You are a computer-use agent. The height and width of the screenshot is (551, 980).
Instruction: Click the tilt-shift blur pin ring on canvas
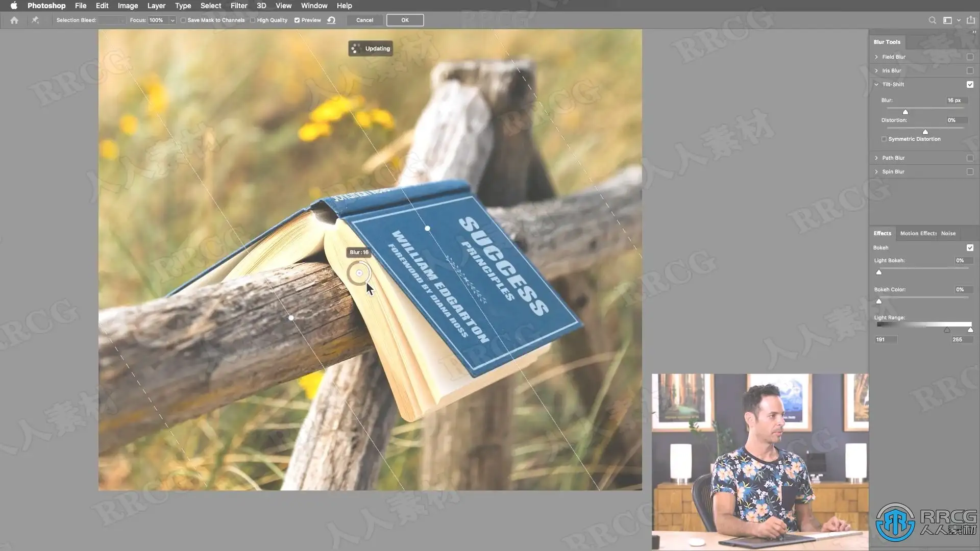359,273
